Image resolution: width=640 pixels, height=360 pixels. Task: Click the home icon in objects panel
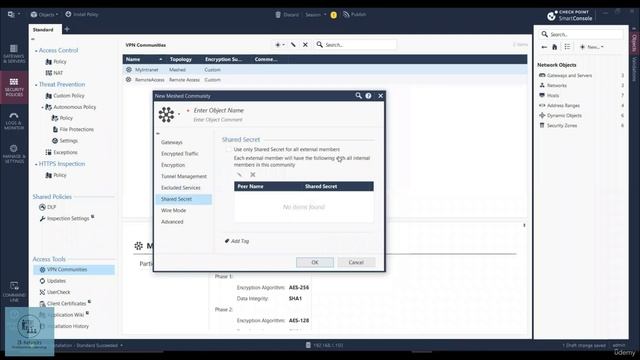(x=555, y=47)
